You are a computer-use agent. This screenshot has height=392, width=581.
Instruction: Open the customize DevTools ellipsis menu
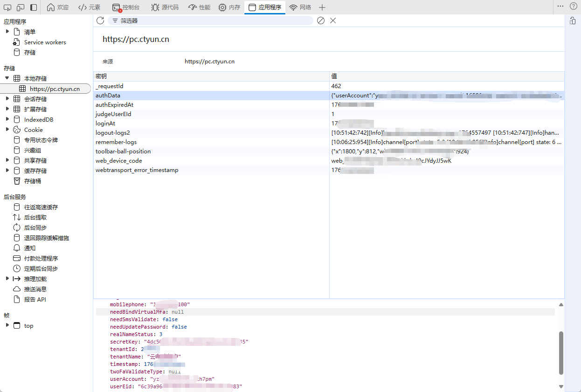pos(560,7)
